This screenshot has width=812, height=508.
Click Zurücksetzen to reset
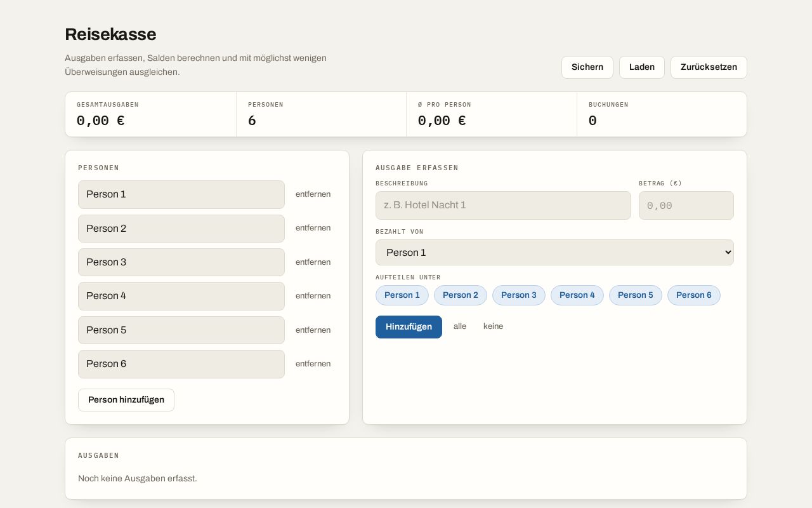tap(709, 67)
